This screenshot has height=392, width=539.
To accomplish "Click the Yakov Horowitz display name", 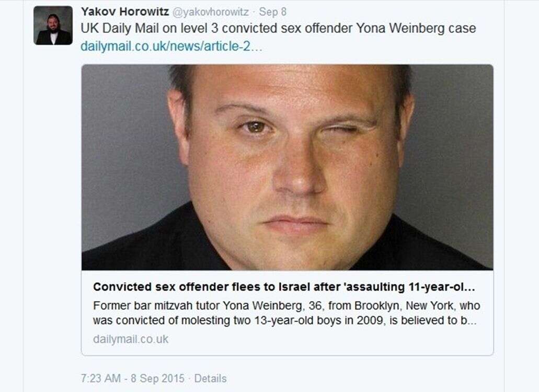I will (125, 11).
